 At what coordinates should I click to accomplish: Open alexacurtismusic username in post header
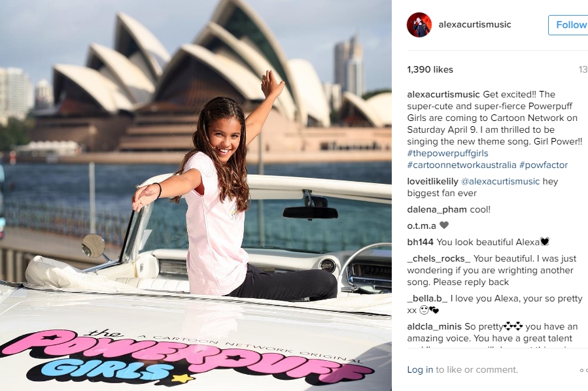[475, 24]
